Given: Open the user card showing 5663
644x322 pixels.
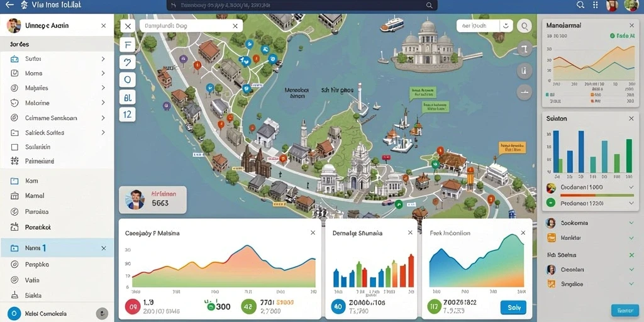Looking at the screenshot, I should [153, 199].
